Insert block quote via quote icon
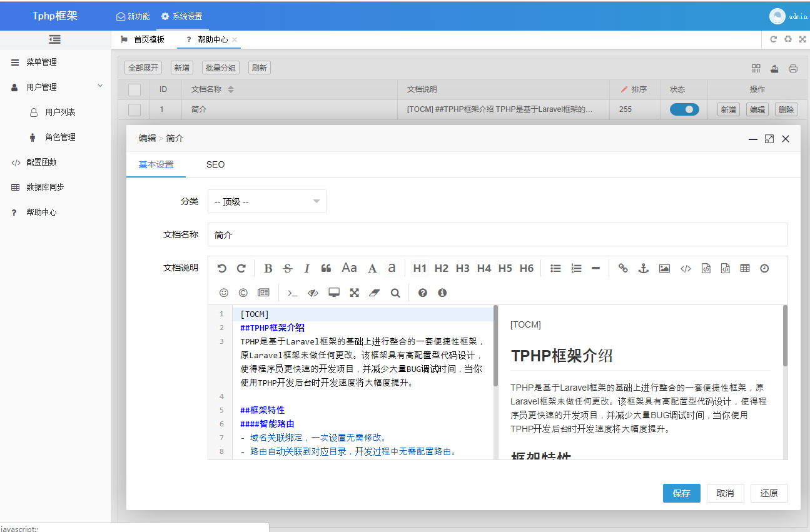 (x=326, y=268)
